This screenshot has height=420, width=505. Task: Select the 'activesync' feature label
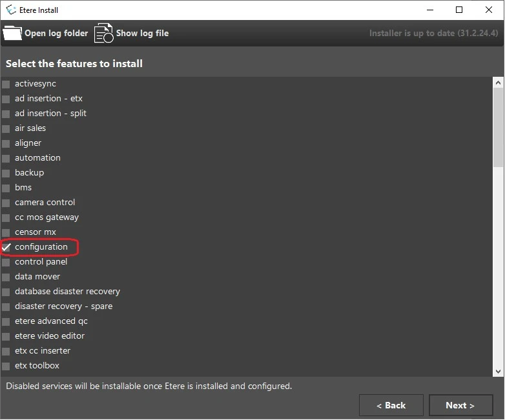point(35,84)
